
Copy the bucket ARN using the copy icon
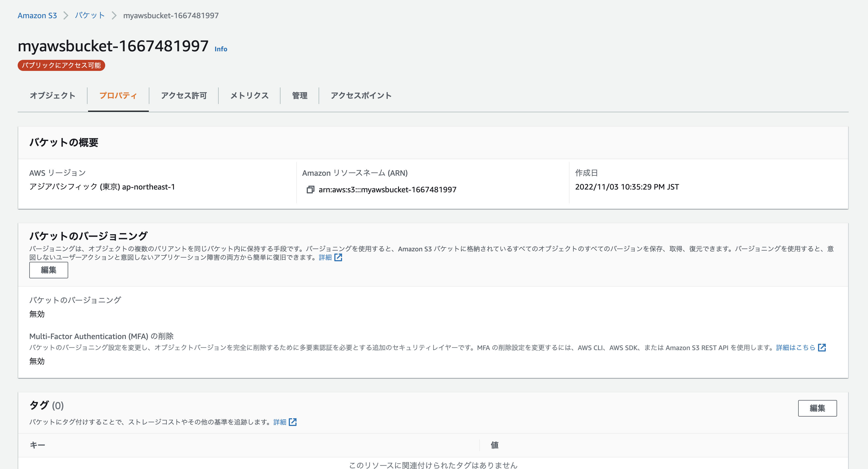click(x=310, y=189)
